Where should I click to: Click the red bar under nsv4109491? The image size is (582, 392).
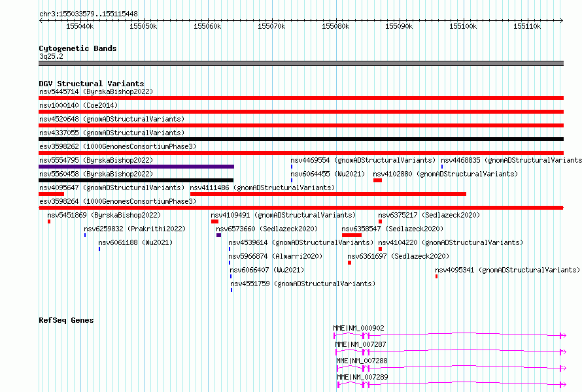[214, 221]
